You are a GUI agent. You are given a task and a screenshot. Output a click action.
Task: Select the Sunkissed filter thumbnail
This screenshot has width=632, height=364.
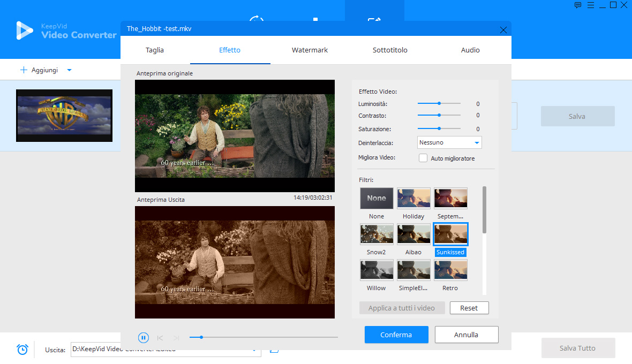pos(450,234)
